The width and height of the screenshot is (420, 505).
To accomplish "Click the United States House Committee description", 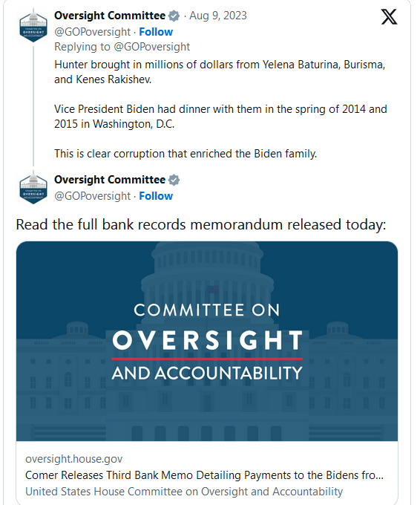I will (x=184, y=492).
